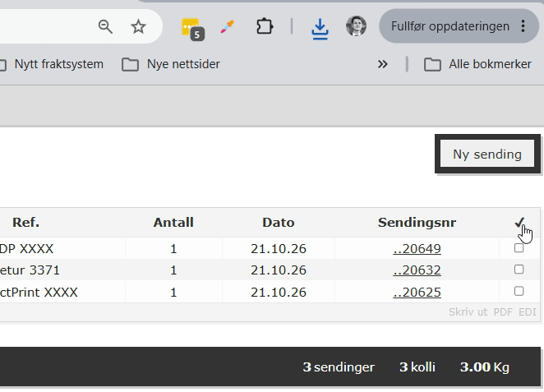The height and width of the screenshot is (392, 544).
Task: Click date 21.10.26 in the ..20625 row
Action: 279,292
